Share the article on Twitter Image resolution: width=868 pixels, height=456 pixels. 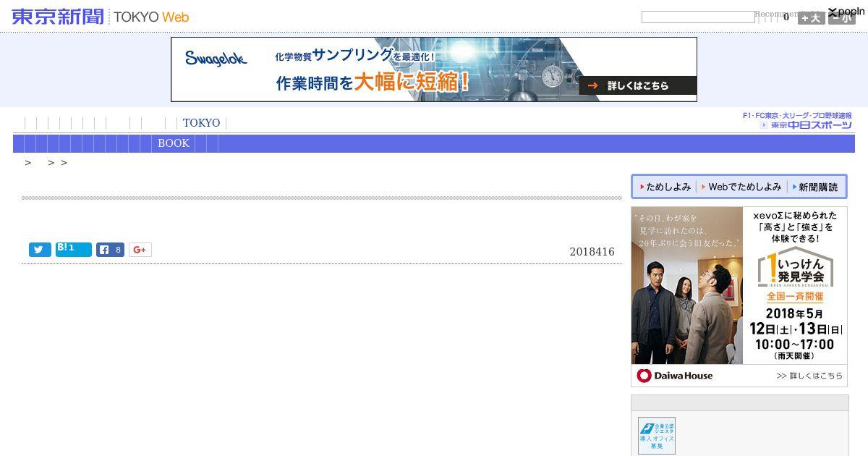(x=40, y=250)
